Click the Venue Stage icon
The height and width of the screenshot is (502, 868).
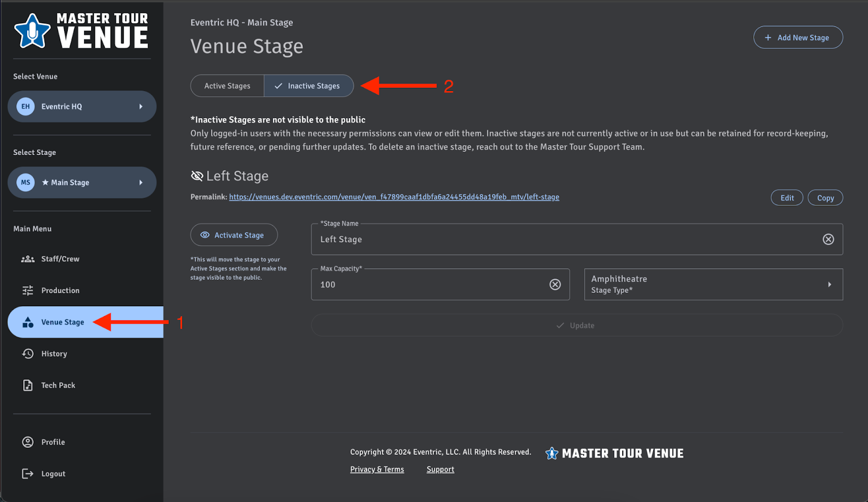pyautogui.click(x=28, y=321)
